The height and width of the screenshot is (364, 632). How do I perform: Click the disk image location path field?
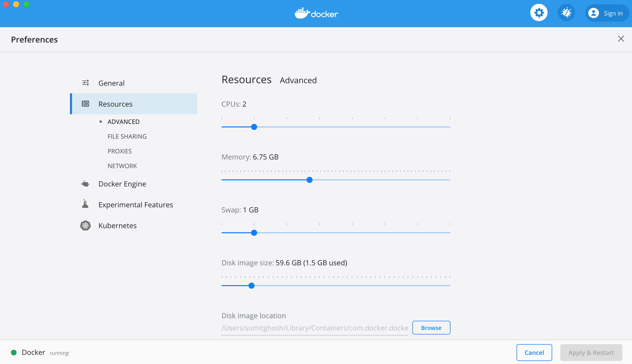coord(315,328)
